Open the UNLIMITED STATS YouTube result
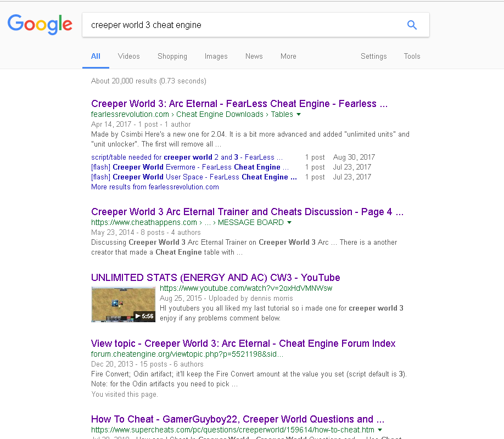The width and height of the screenshot is (504, 439). point(215,277)
